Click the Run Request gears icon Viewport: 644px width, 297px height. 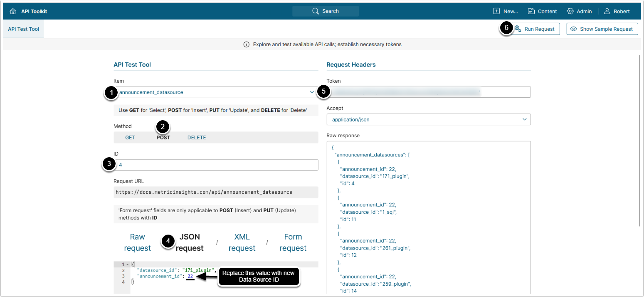pyautogui.click(x=518, y=29)
